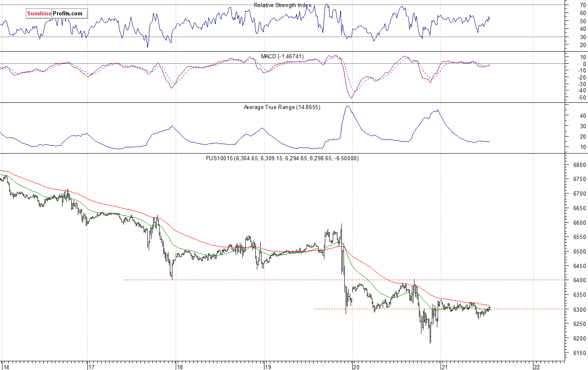Click the RSI 30 axis label
Image resolution: width=588 pixels, height=370 pixels.
583,37
